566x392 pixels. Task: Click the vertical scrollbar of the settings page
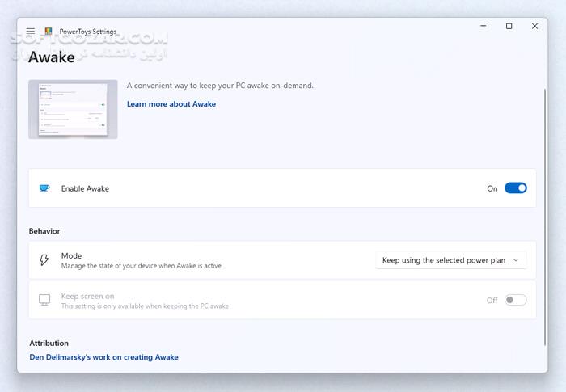(545, 217)
